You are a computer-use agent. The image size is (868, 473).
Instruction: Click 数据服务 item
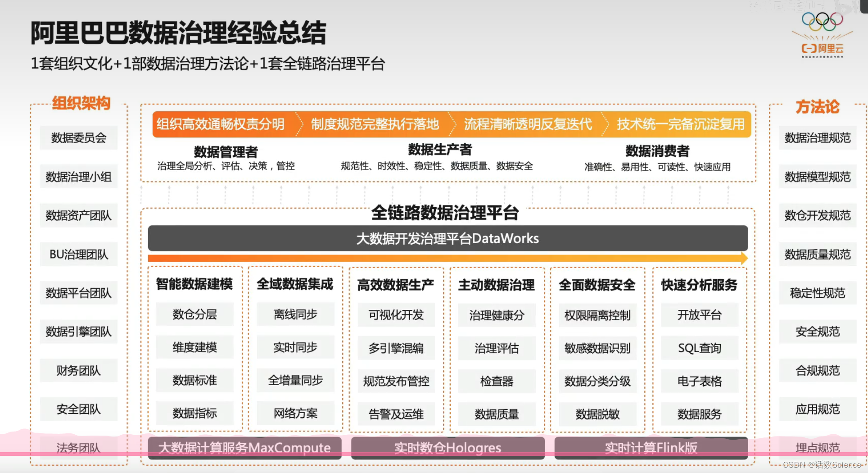point(700,414)
